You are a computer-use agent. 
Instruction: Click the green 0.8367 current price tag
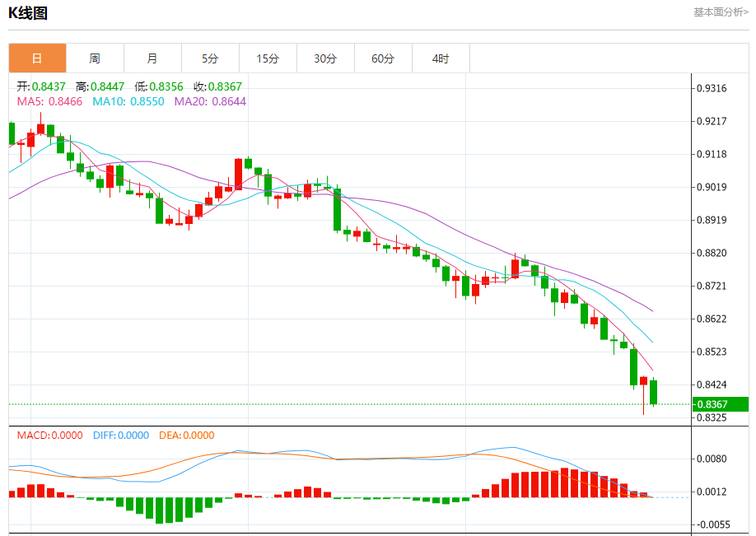(x=721, y=404)
